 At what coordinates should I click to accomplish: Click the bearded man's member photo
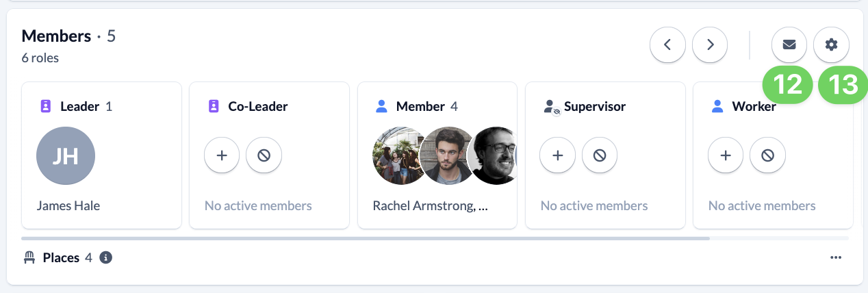(448, 155)
